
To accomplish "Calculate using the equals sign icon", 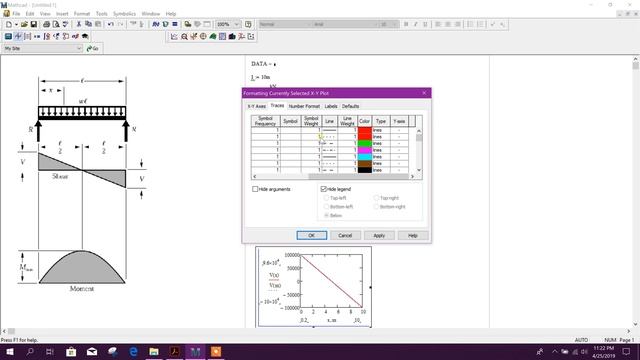I will point(175,24).
